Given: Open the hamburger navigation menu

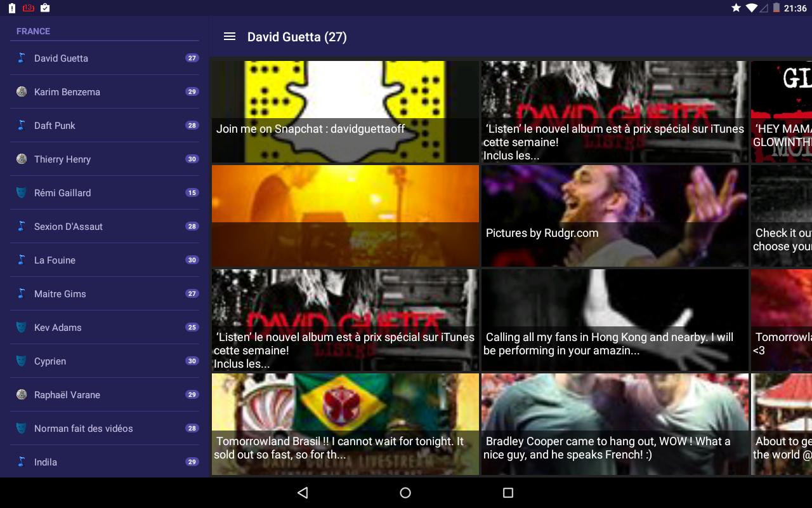Looking at the screenshot, I should tap(230, 37).
